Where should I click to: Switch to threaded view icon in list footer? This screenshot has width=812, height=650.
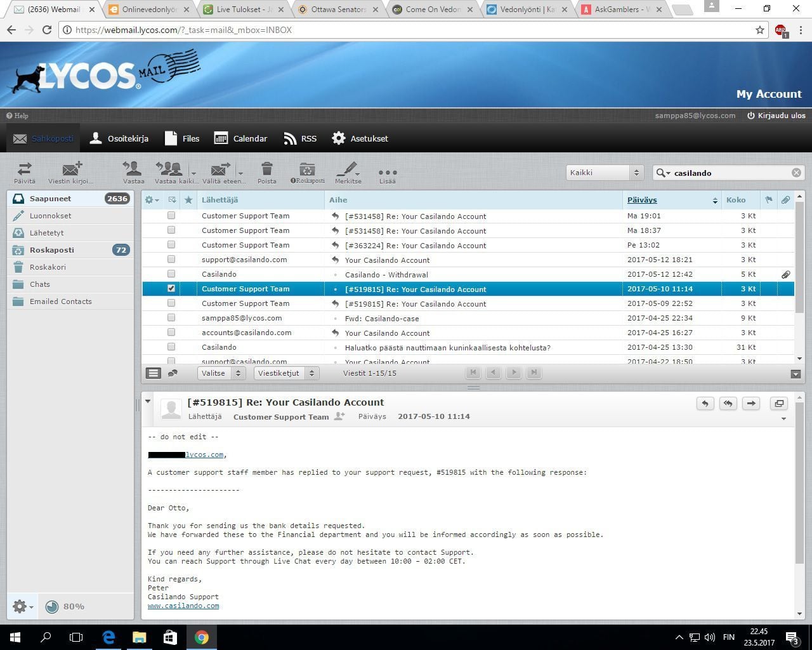coord(173,373)
